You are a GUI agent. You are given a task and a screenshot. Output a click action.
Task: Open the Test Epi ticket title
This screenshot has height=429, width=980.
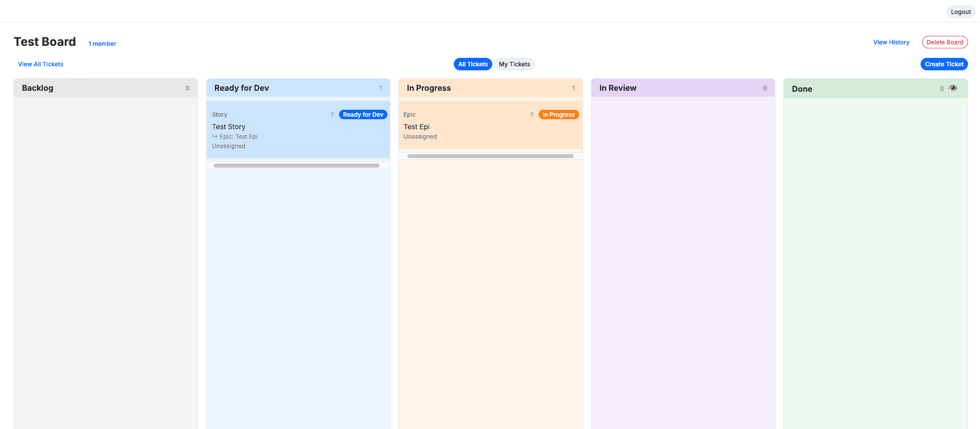tap(416, 127)
